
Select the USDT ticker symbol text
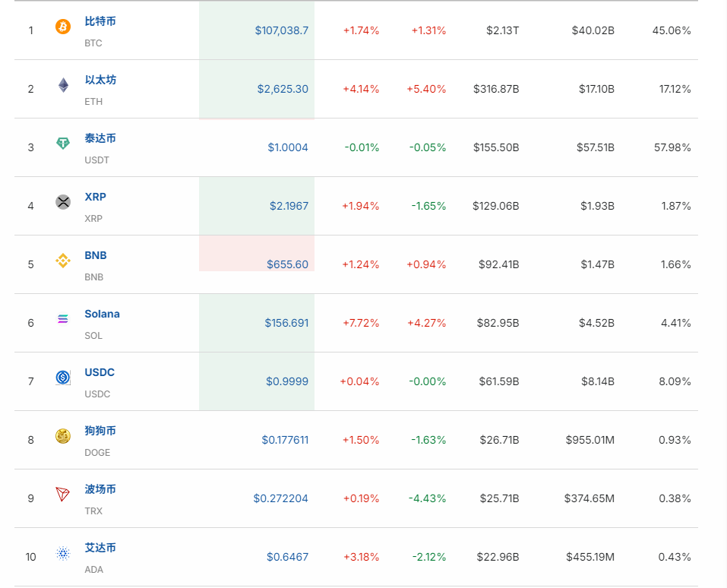click(97, 160)
